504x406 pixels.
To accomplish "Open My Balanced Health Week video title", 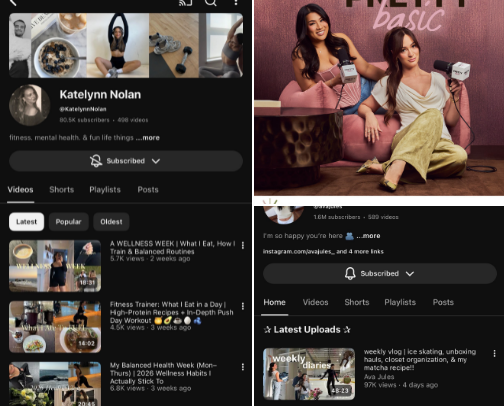I will point(163,373).
